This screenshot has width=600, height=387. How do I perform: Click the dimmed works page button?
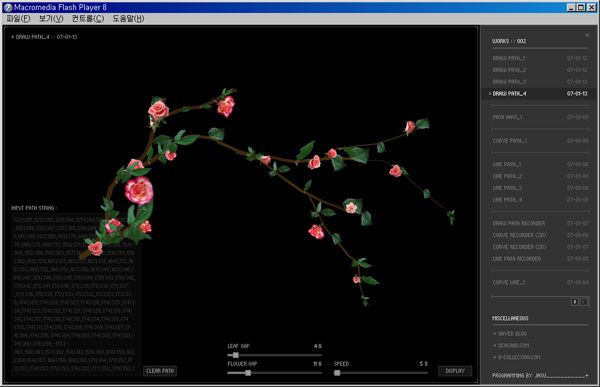click(584, 302)
